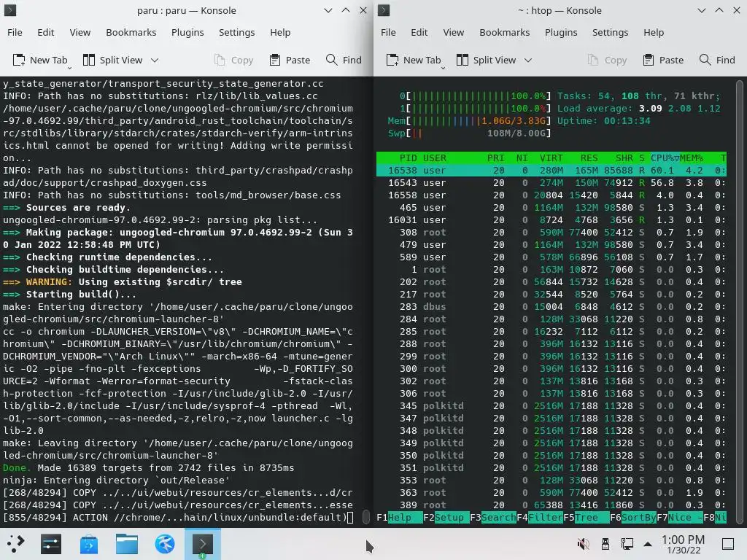Select htop dbus process row PID 283
The image size is (747, 560).
pyautogui.click(x=551, y=307)
